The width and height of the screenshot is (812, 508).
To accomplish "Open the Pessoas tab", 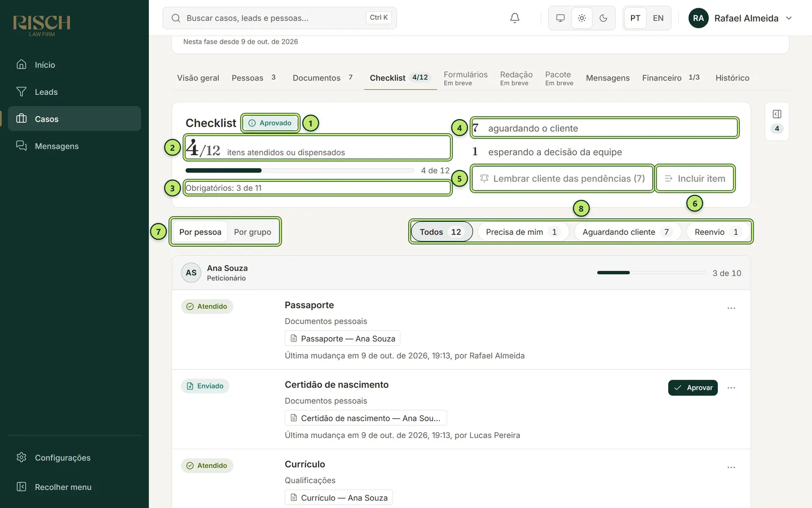I will click(x=254, y=78).
